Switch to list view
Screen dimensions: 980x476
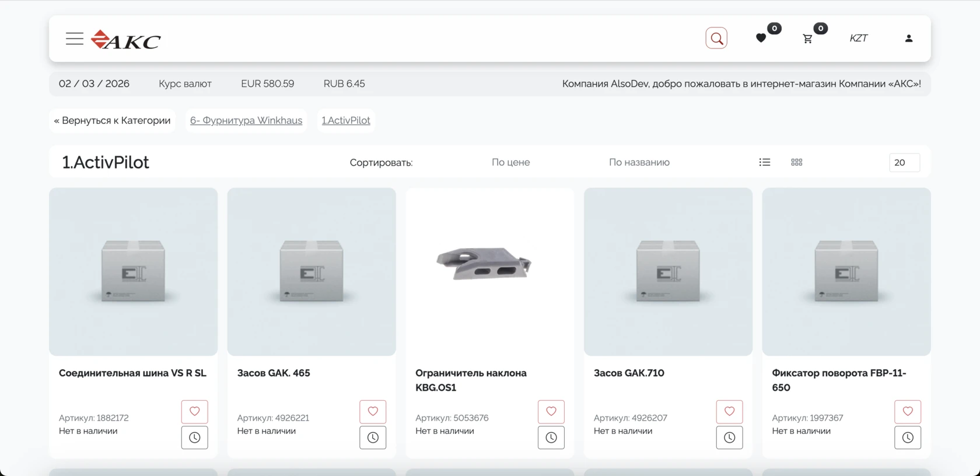click(x=765, y=162)
